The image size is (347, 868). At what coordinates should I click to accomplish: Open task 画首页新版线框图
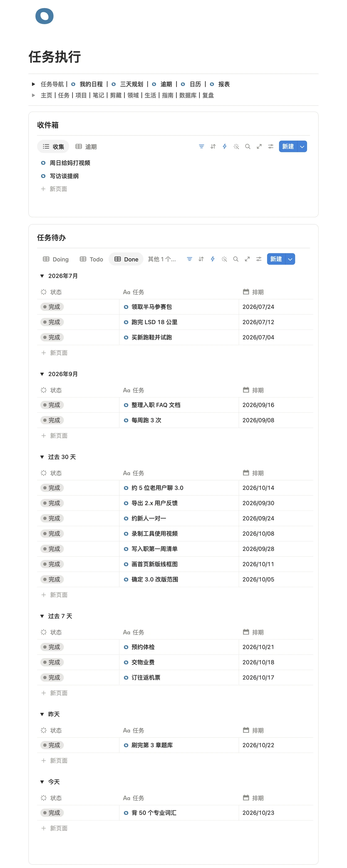point(154,564)
